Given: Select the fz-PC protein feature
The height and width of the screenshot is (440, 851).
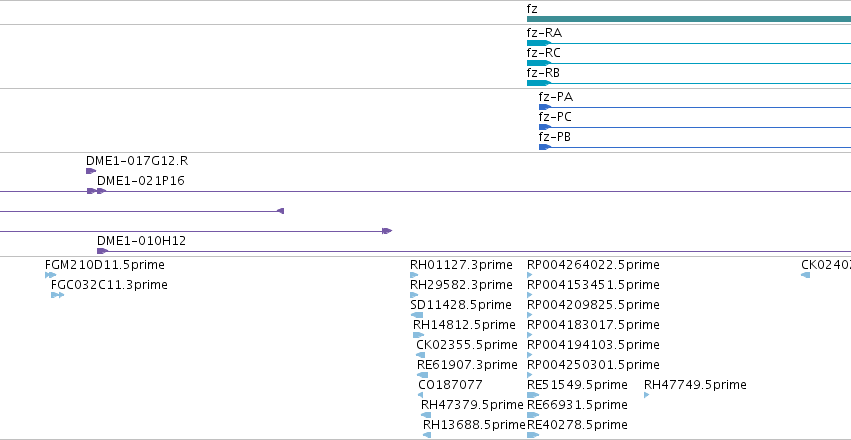Looking at the screenshot, I should [x=545, y=127].
